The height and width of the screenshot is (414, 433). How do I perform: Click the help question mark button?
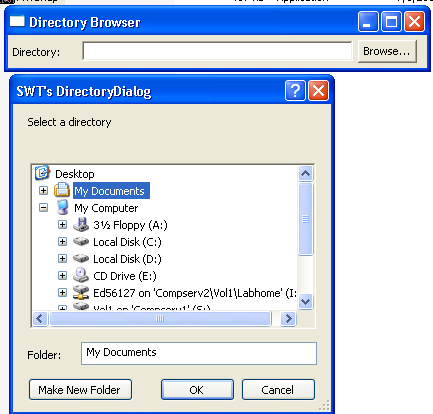295,91
